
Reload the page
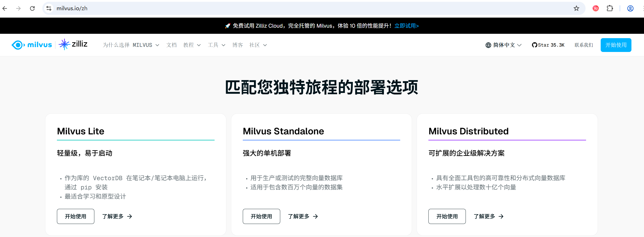[32, 8]
